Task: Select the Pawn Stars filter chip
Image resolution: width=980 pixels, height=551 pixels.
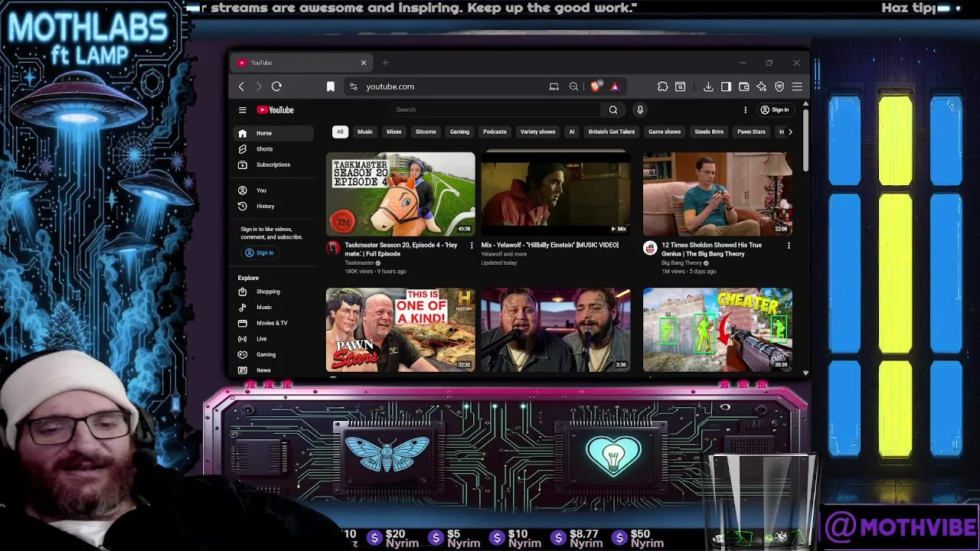Action: [751, 132]
